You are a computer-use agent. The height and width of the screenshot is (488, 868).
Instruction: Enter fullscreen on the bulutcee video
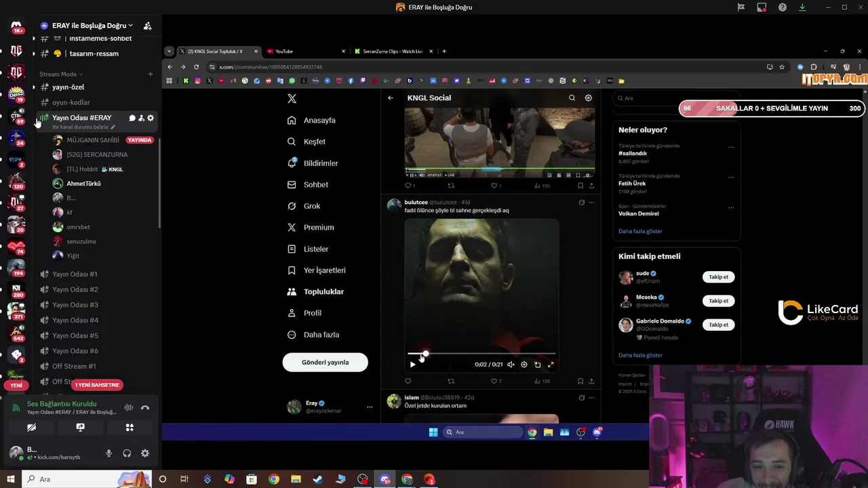pos(551,365)
